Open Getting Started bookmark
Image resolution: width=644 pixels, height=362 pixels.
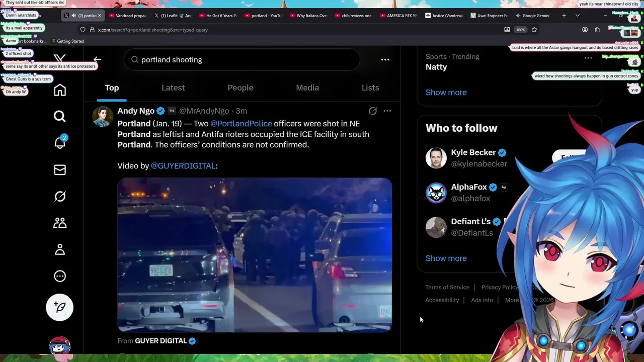68,41
